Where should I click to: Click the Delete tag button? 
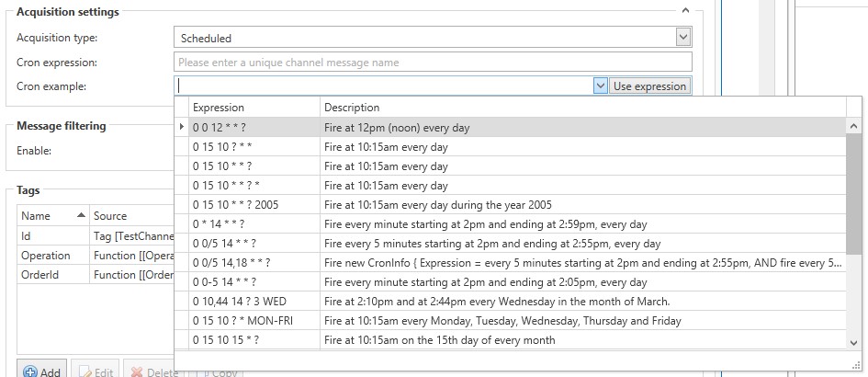(152, 371)
